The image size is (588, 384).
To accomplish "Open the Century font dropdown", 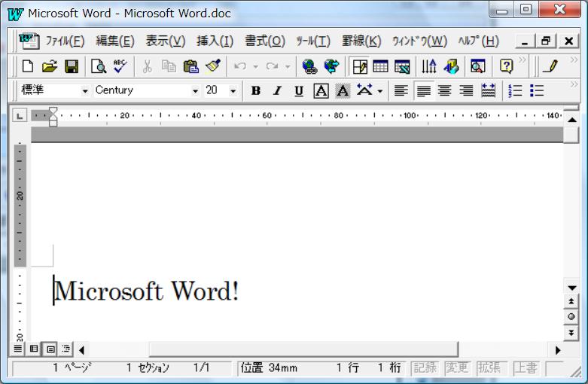I will coord(195,91).
